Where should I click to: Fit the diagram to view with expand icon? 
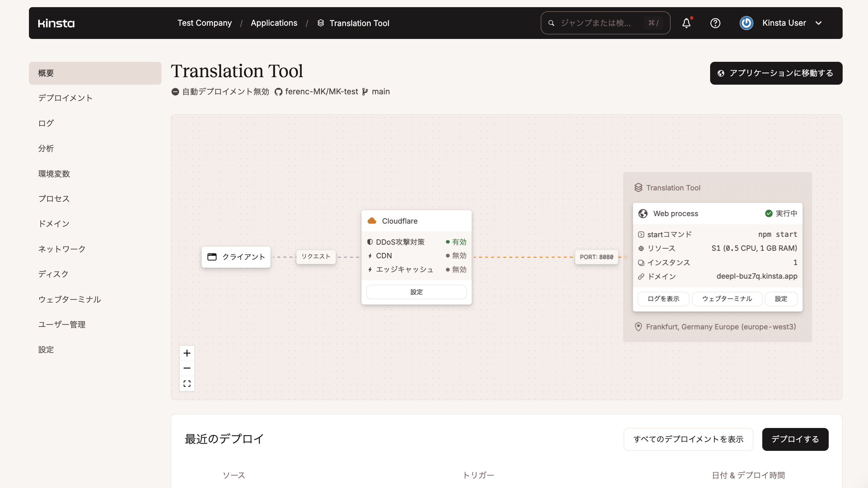(187, 383)
